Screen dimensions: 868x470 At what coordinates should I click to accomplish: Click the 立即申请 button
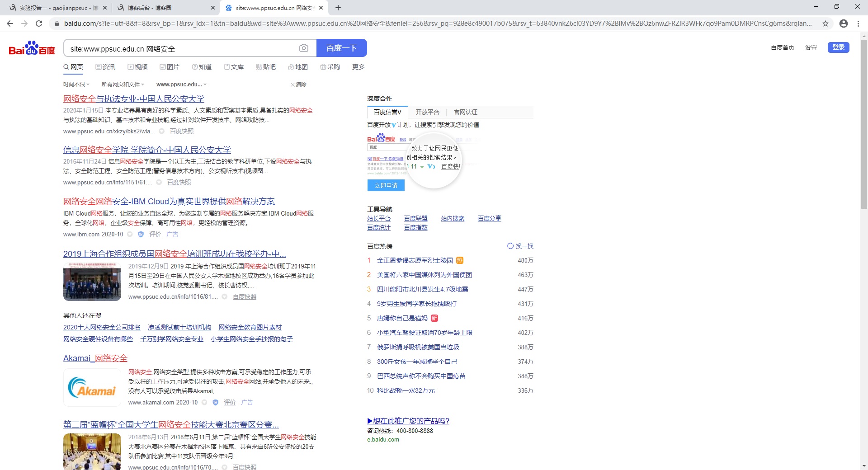point(386,185)
